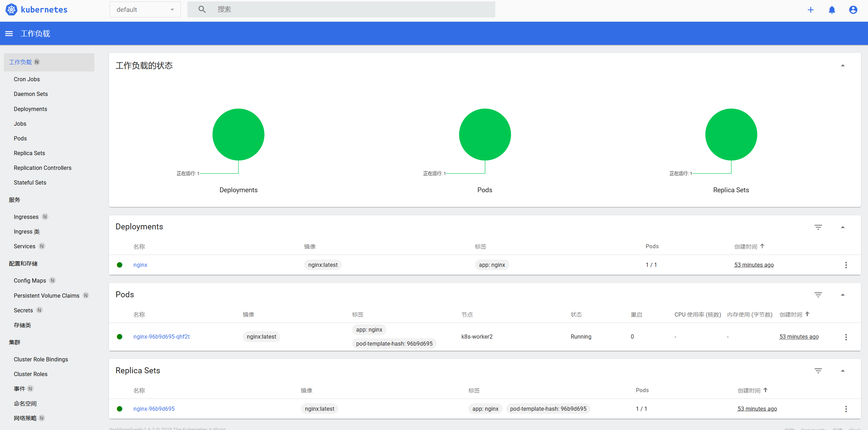Click the filter icon in Pods card

818,295
